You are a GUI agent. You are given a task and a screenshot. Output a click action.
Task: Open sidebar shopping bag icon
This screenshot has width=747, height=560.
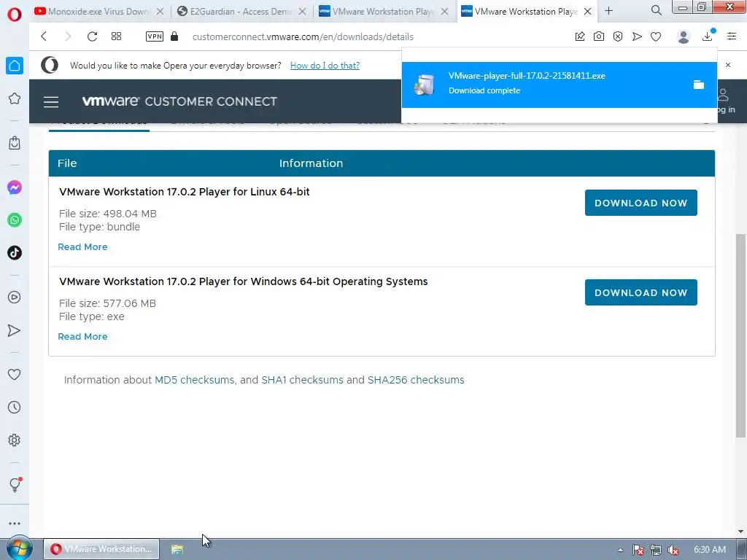[15, 143]
